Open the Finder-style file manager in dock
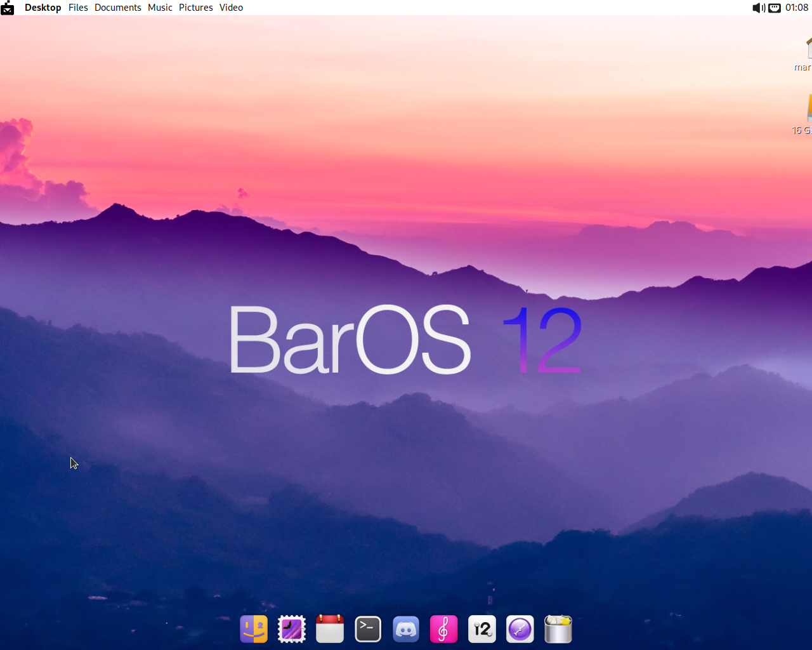 tap(254, 629)
